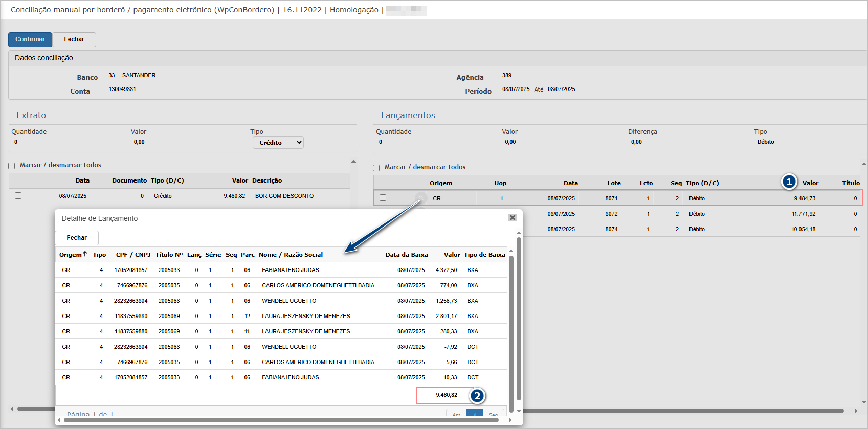The image size is (868, 429).
Task: Go to page 1 in the dialog pagination
Action: 475,414
